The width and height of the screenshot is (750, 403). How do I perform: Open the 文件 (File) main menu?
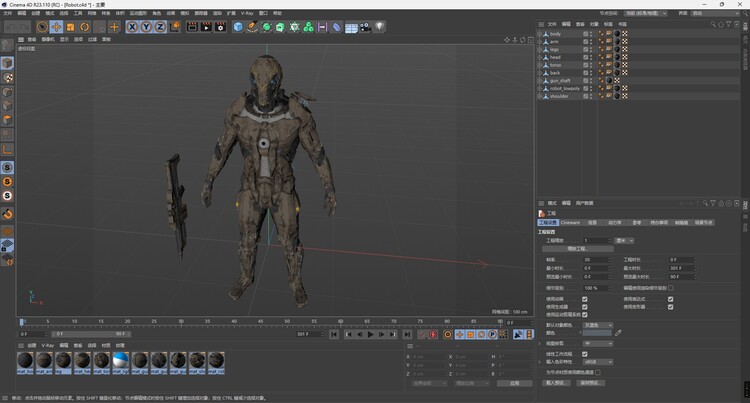[8, 13]
